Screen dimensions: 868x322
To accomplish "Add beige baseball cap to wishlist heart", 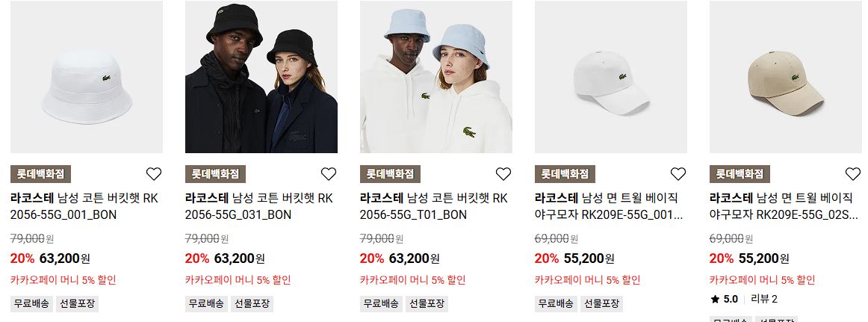I will point(853,174).
